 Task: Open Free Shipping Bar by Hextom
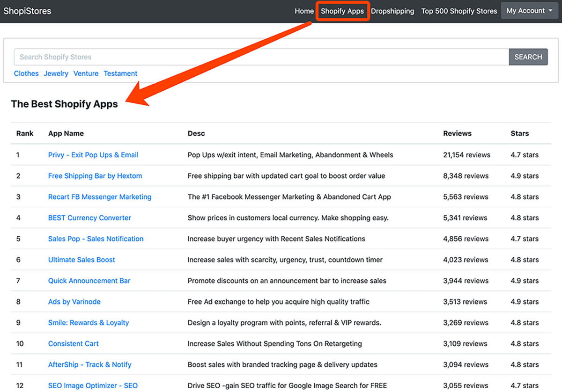point(95,176)
